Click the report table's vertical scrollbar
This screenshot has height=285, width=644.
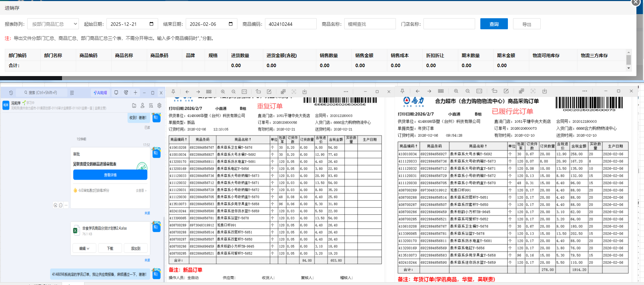pos(628,60)
